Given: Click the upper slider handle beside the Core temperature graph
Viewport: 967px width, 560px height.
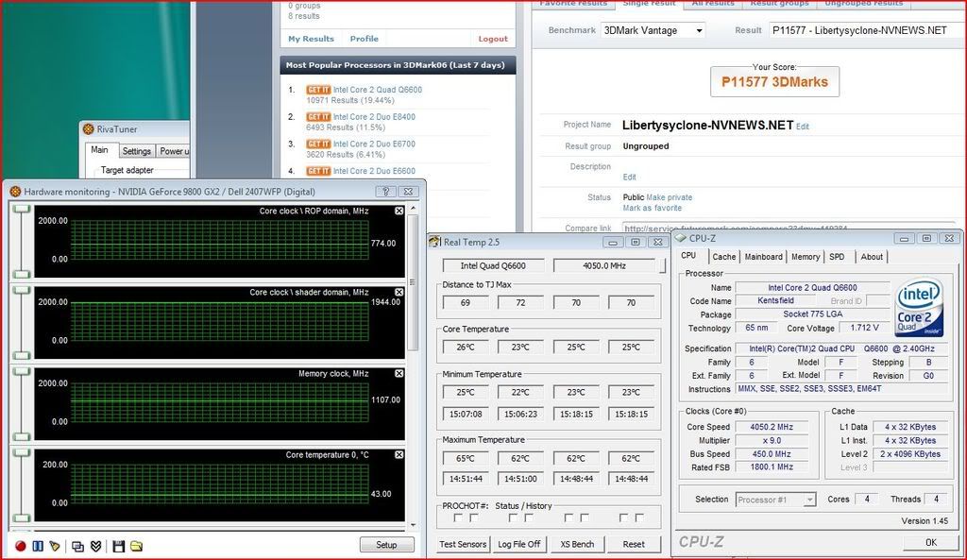Looking at the screenshot, I should point(23,453).
